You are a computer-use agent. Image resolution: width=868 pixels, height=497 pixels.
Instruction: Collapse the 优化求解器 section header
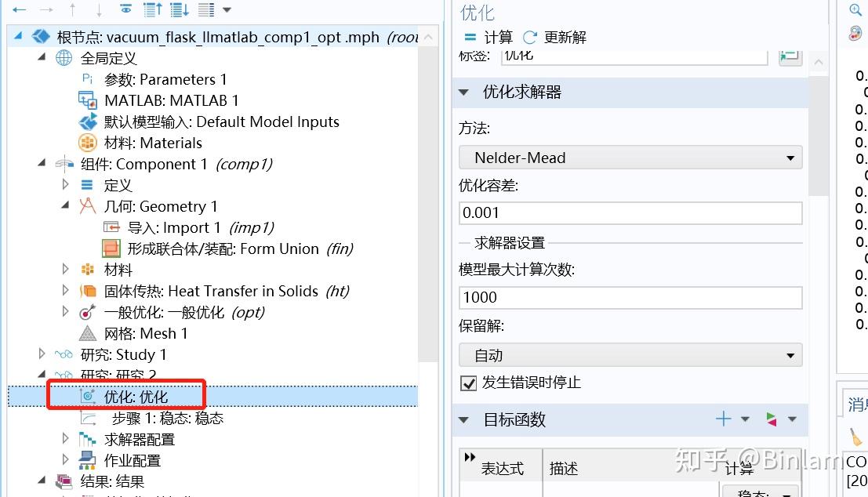(464, 93)
